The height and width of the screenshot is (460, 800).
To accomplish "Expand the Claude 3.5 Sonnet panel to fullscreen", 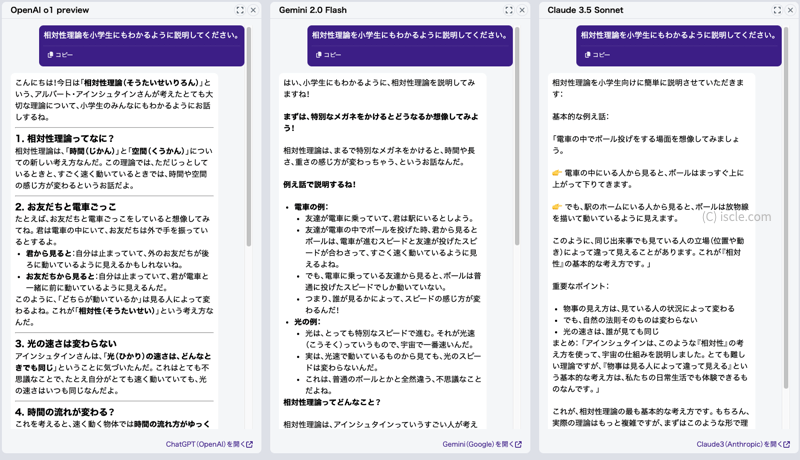I will (777, 10).
